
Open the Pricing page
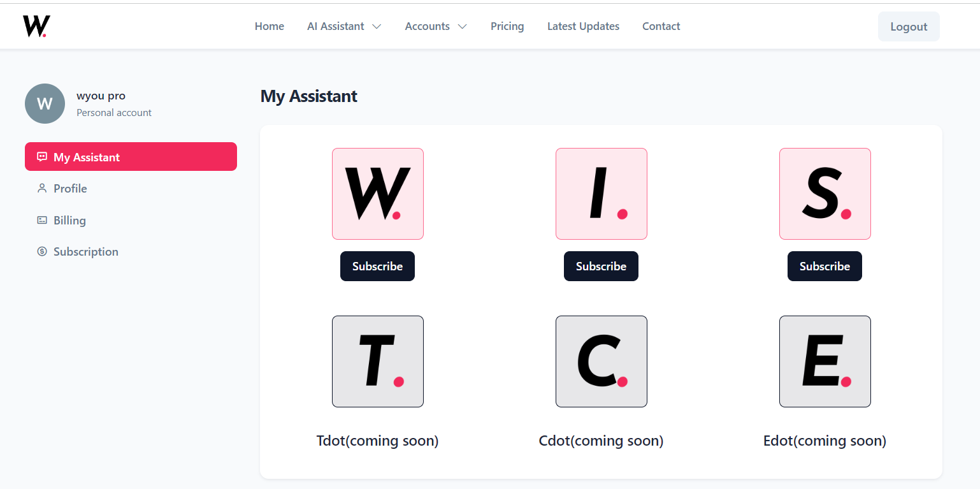pos(507,26)
